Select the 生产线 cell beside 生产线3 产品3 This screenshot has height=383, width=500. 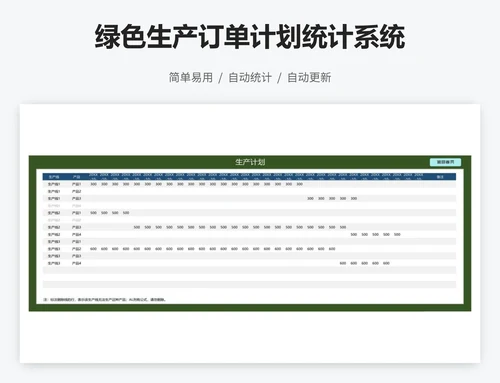(54, 256)
